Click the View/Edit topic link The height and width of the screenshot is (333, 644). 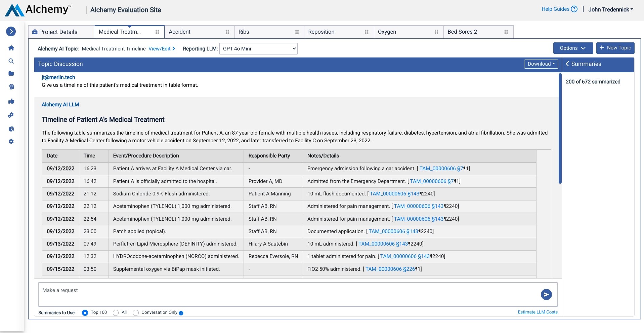coord(162,49)
